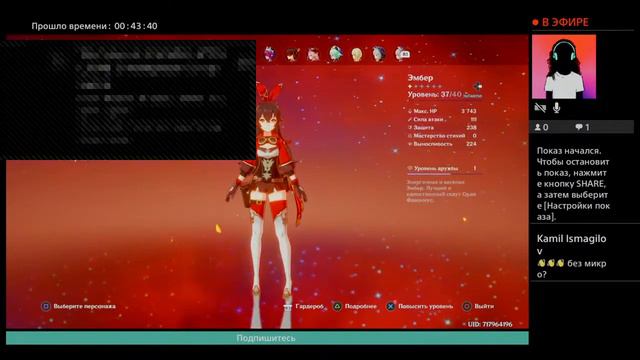
Task: Select the seventh character portrait with R1 badge
Action: (402, 54)
